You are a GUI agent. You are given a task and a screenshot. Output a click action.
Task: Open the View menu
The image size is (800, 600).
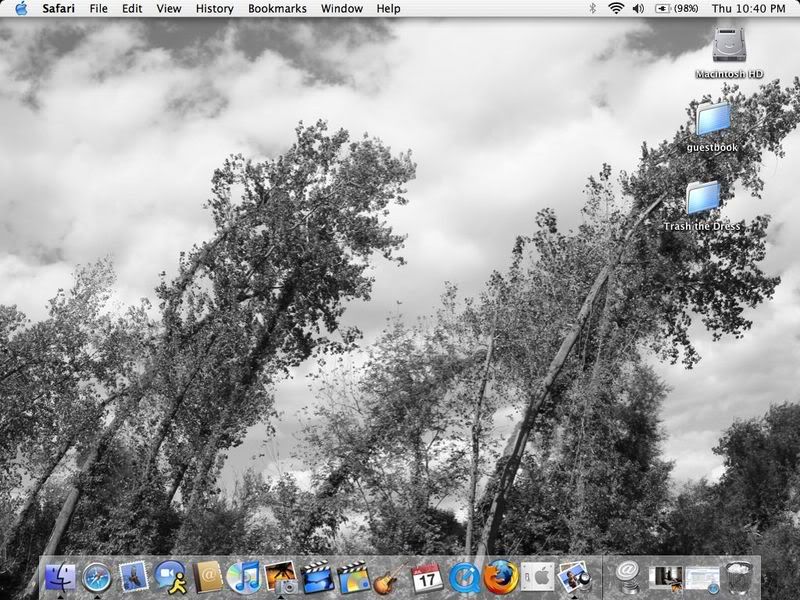click(x=169, y=9)
